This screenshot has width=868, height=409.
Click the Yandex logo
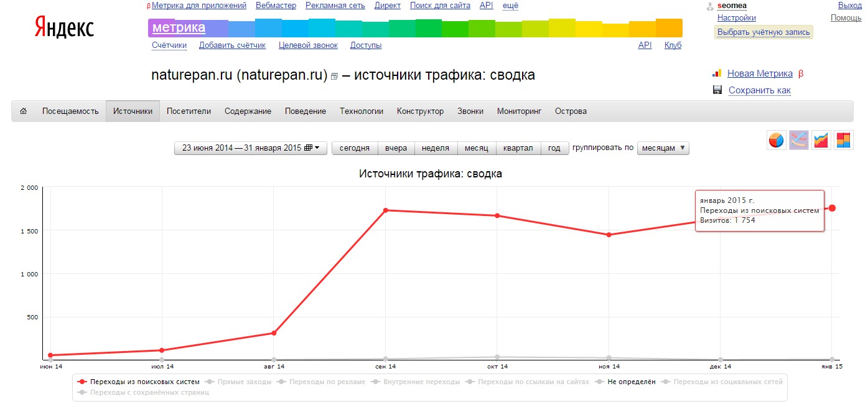click(x=64, y=28)
